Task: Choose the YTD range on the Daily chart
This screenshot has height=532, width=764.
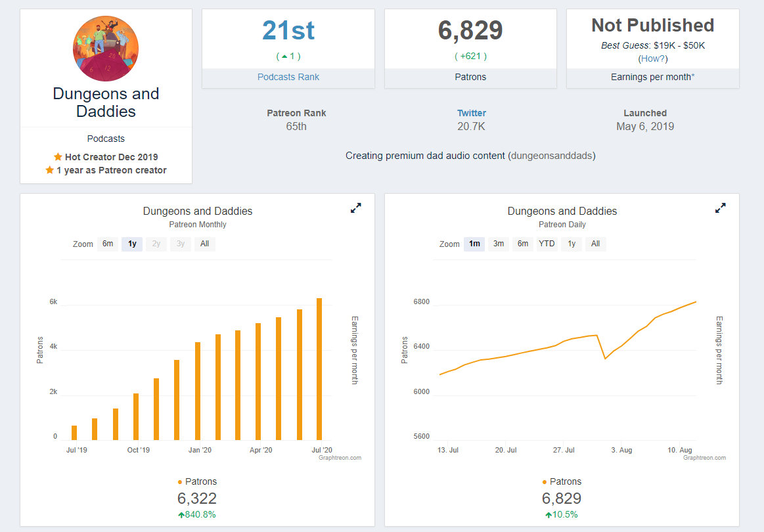Action: point(547,244)
